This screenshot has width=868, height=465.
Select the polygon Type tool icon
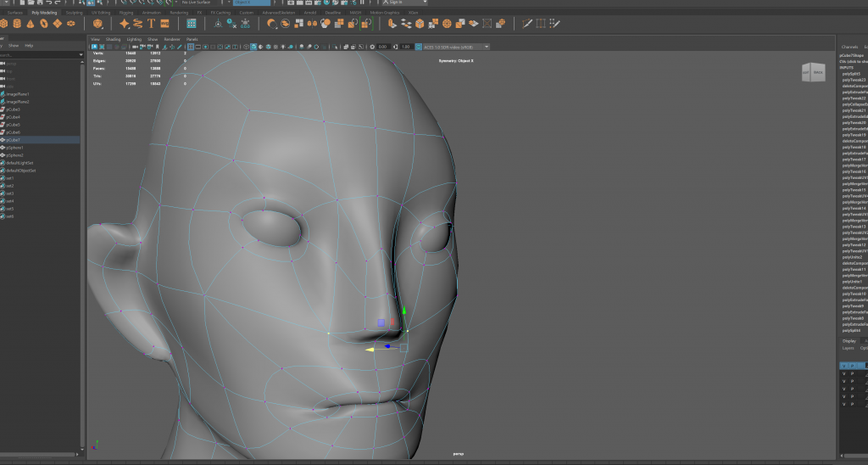(x=151, y=24)
